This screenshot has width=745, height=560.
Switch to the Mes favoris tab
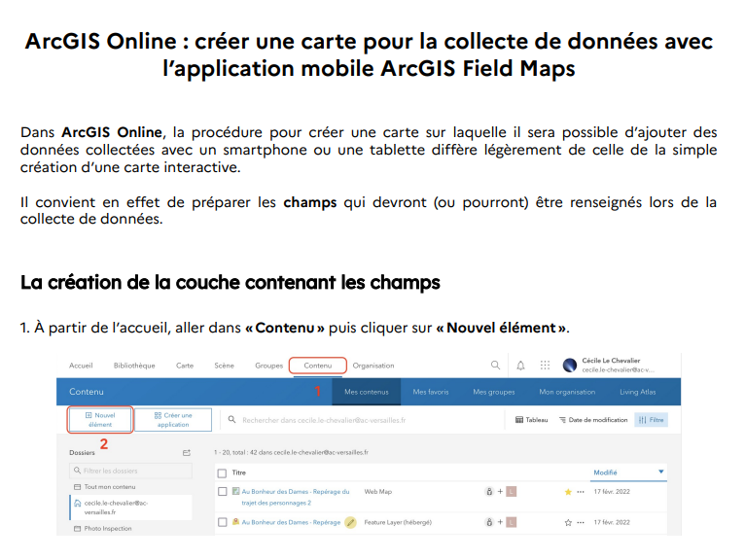(x=431, y=392)
